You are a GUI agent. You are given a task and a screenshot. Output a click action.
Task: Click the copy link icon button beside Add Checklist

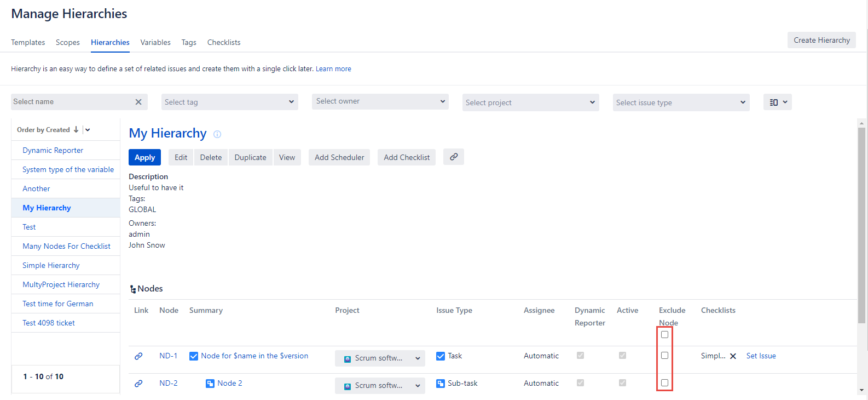[453, 157]
